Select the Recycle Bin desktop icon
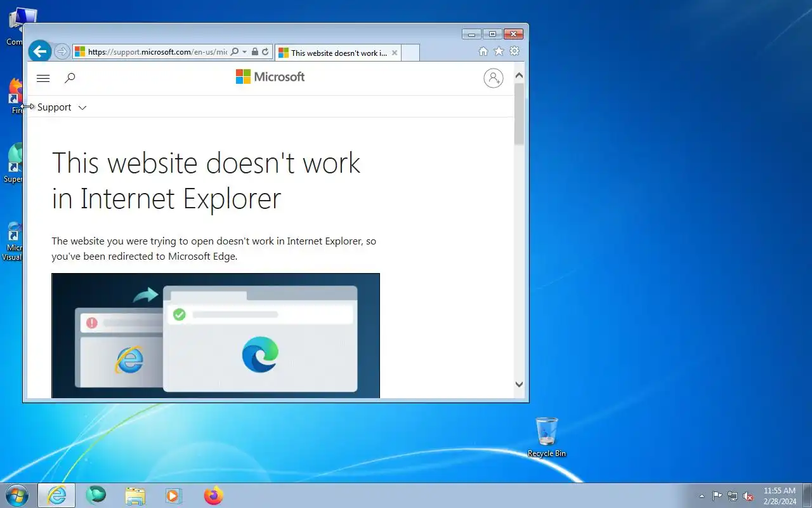812x508 pixels. tap(547, 437)
